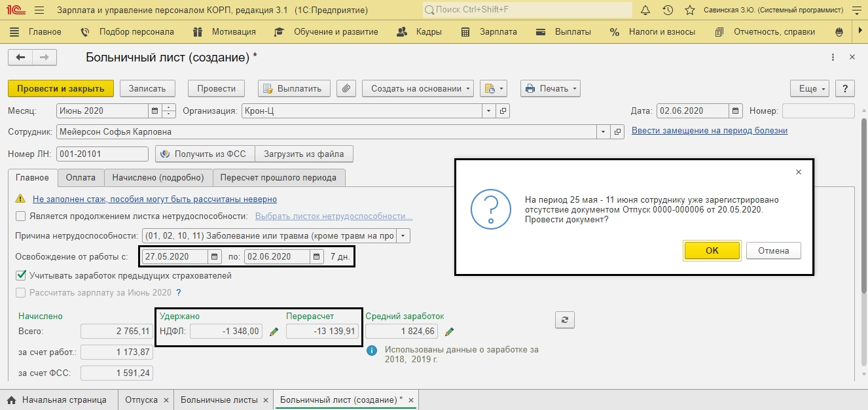Click Загрузить из файла button
Screen dimensions: 868x410
pyautogui.click(x=304, y=154)
